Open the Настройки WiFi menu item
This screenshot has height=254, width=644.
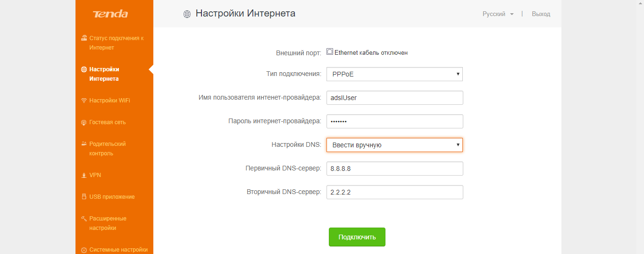pos(109,101)
